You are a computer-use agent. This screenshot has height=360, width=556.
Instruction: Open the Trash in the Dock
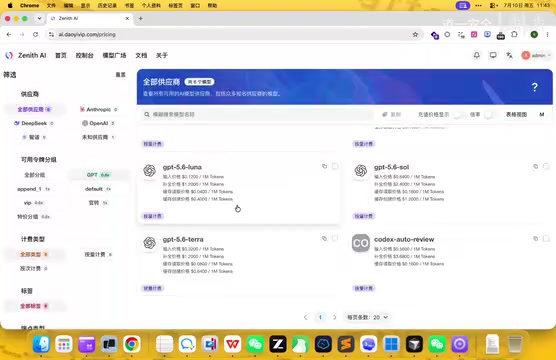click(x=515, y=344)
